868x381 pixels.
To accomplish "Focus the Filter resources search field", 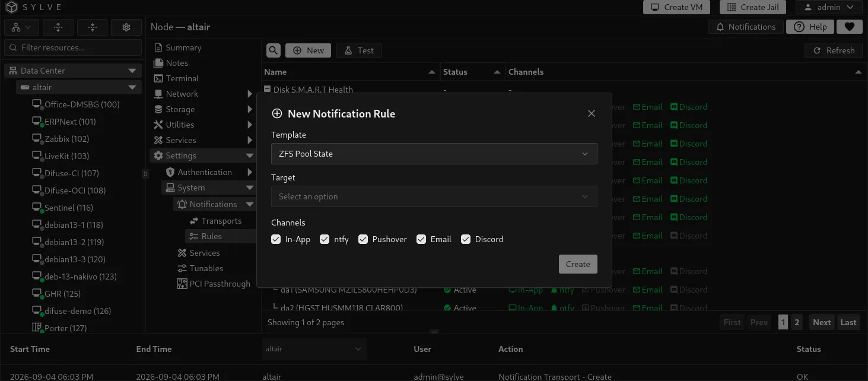I will tap(73, 47).
